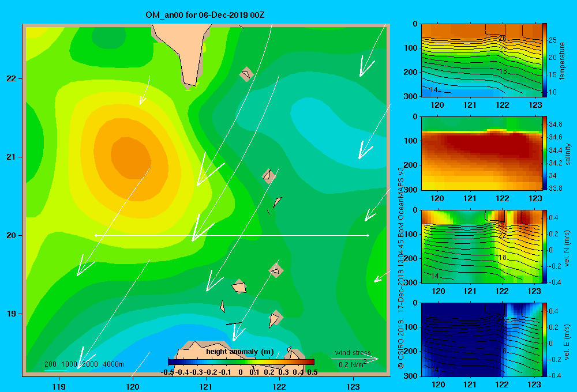The image size is (577, 392).
Task: Click the '0.5' tick on height anomaly scale
Action: click(x=312, y=372)
